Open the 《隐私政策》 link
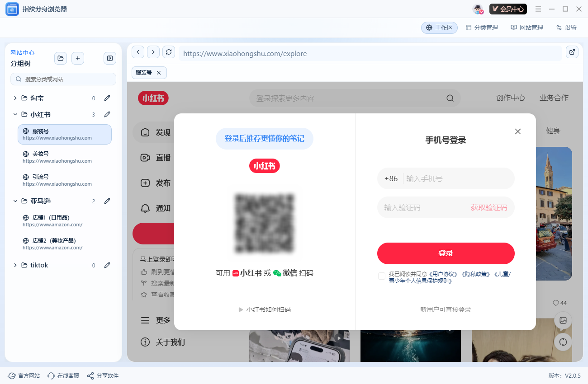This screenshot has height=384, width=588. click(476, 274)
